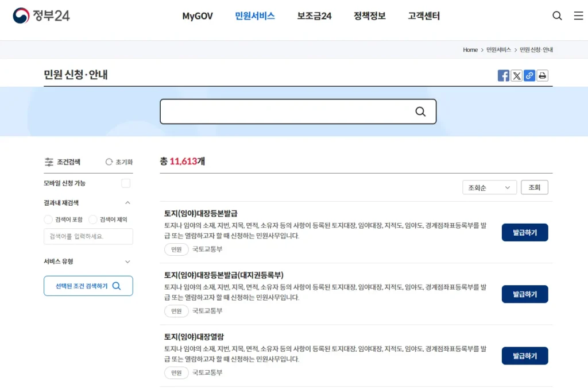Enable 모바일 신청 가능 checkbox
Viewport: 588px width, 388px height.
point(126,183)
